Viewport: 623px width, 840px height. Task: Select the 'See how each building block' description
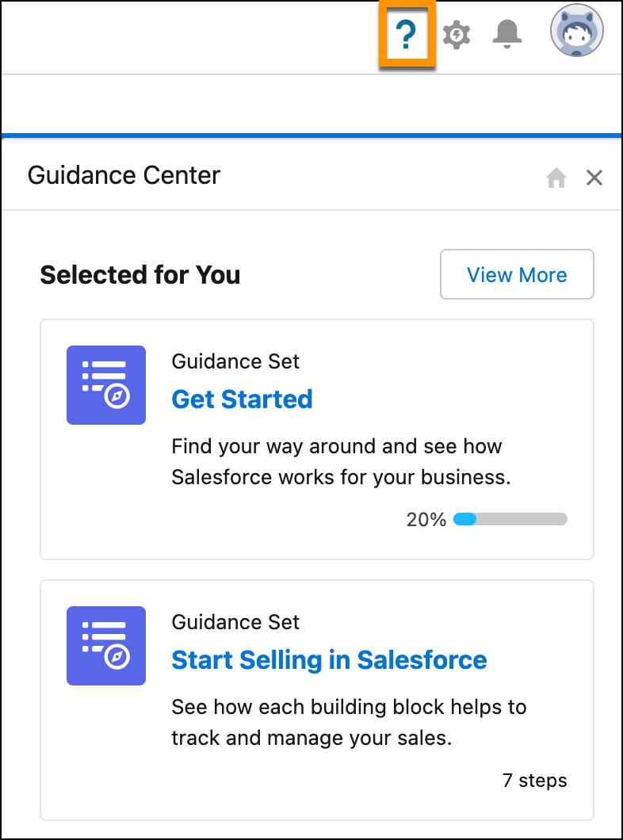pos(349,722)
